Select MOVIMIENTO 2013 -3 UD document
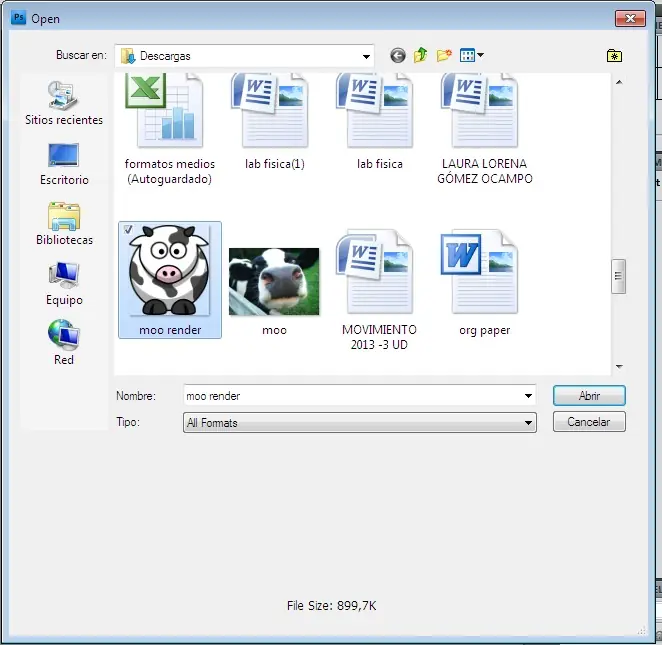This screenshot has height=645, width=662. [379, 290]
